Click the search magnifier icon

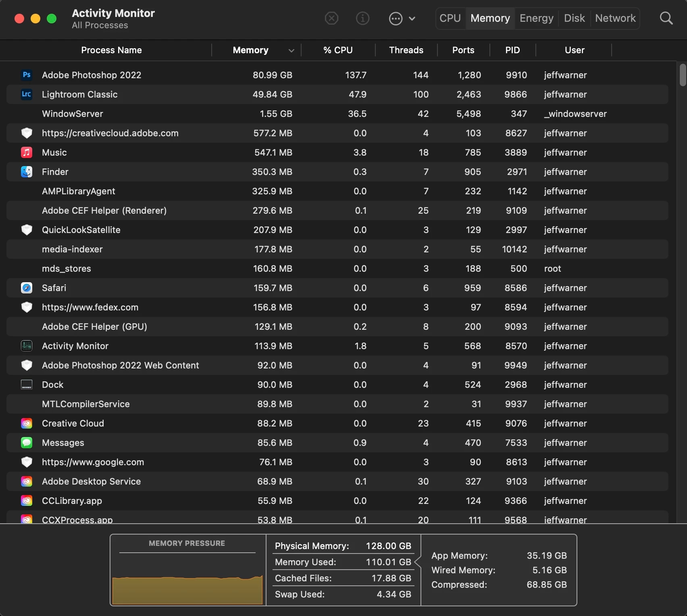(x=666, y=18)
